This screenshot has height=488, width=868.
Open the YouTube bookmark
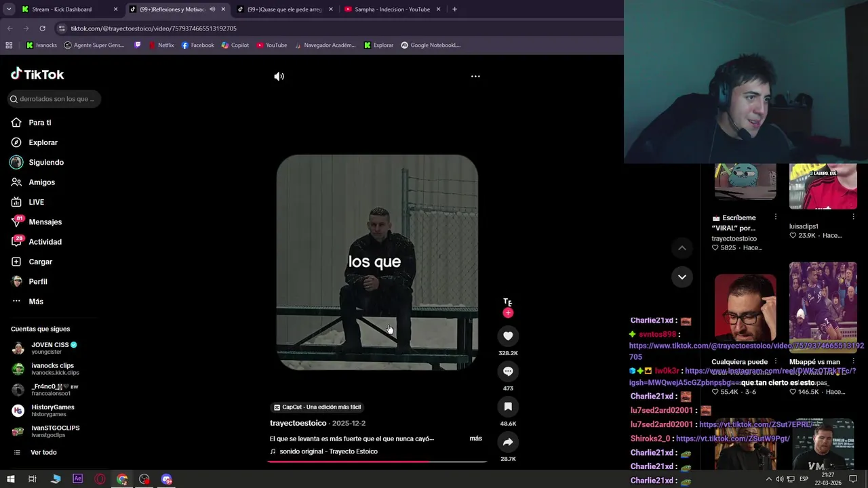tap(271, 45)
